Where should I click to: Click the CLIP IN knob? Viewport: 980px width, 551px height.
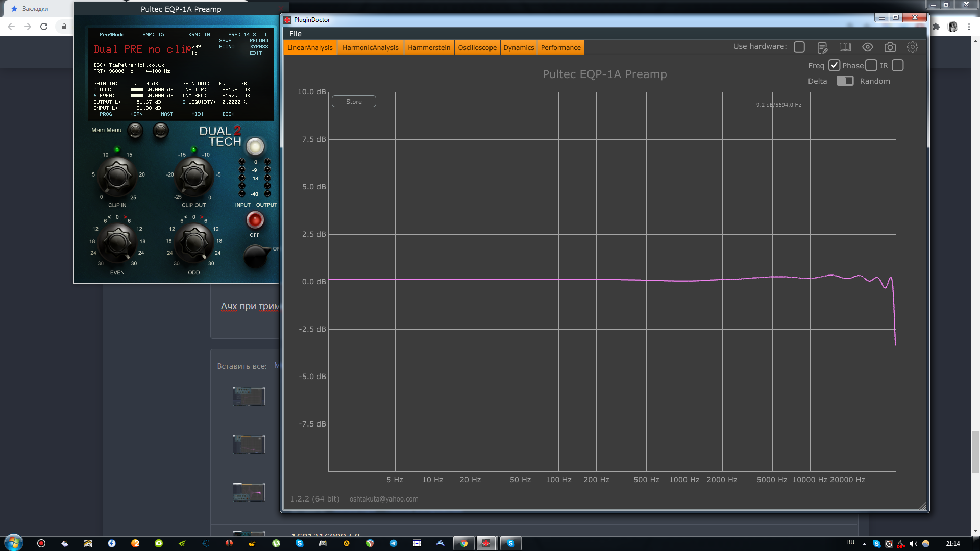click(117, 177)
